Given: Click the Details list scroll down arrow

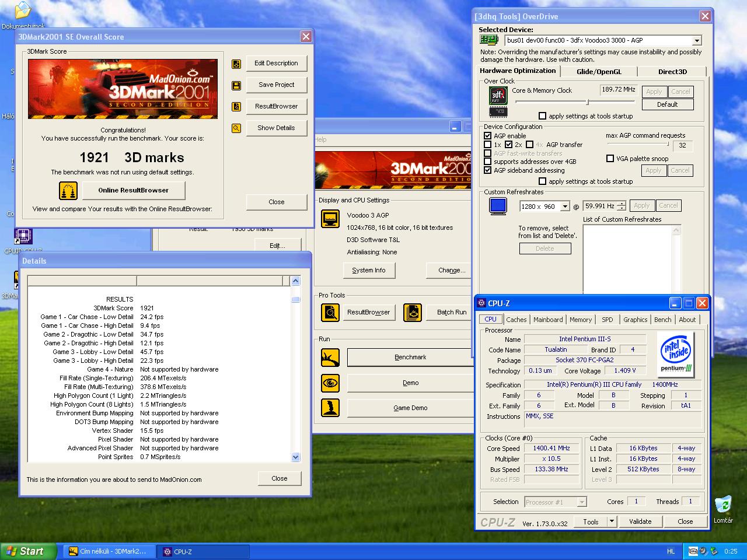Looking at the screenshot, I should click(295, 457).
